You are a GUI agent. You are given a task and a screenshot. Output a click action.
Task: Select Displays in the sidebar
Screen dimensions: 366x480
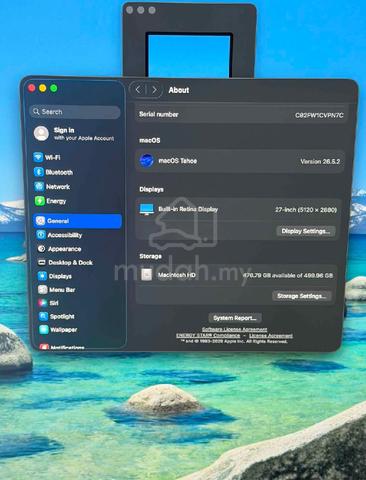(55, 276)
